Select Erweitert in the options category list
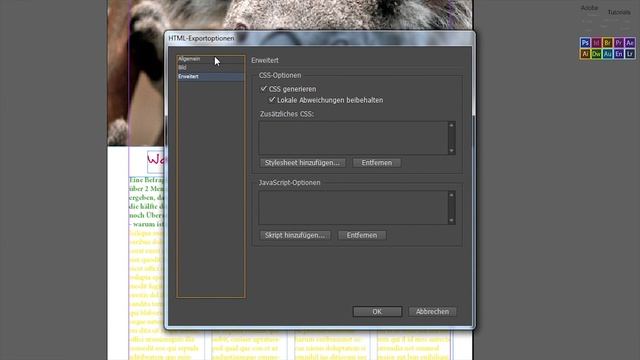 tap(211, 76)
